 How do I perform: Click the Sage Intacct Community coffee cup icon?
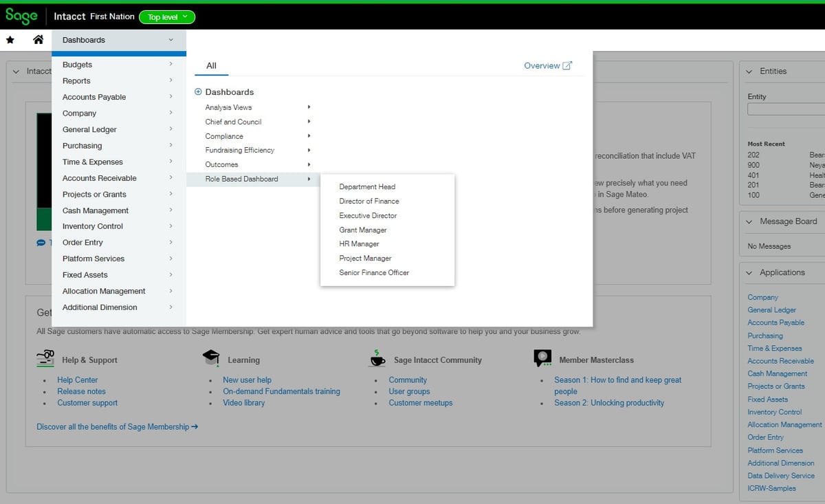pyautogui.click(x=377, y=358)
